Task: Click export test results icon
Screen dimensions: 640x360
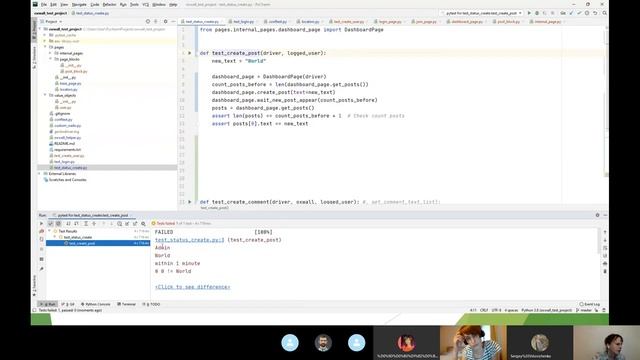Action: point(135,224)
